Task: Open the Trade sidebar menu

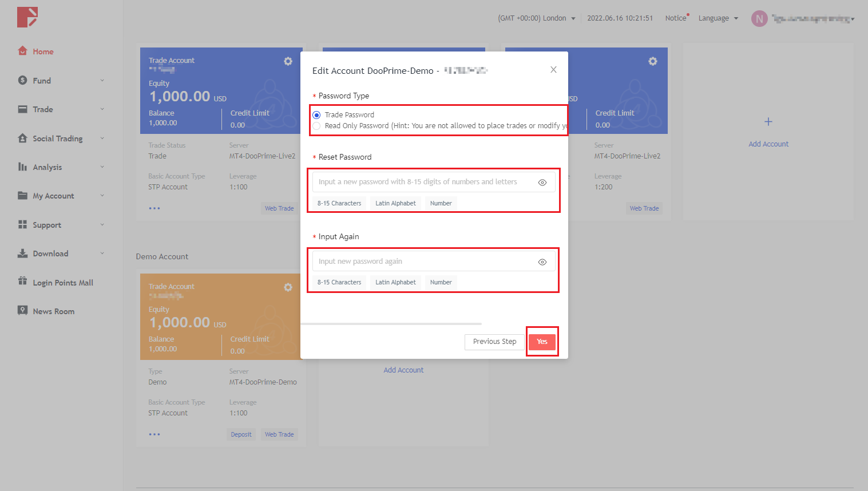Action: (43, 109)
